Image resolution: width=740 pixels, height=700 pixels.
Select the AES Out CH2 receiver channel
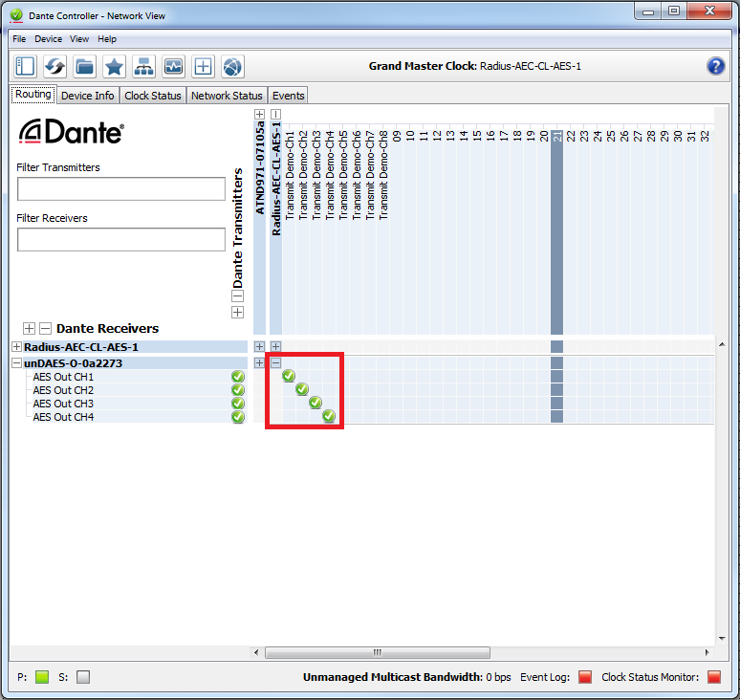click(63, 390)
